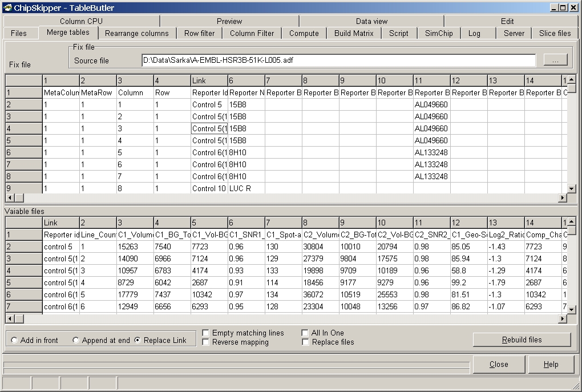Check the 'All In One' option
This screenshot has height=392, width=582.
point(306,333)
